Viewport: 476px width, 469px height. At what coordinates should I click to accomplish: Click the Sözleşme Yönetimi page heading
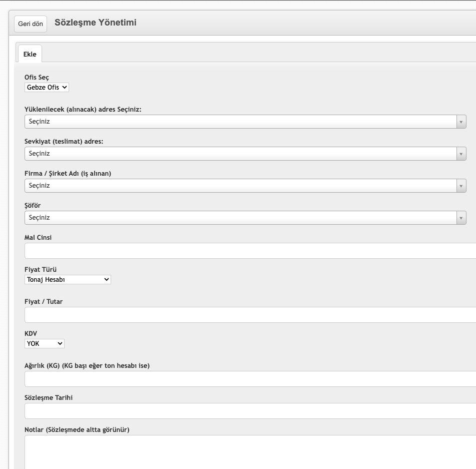[95, 23]
